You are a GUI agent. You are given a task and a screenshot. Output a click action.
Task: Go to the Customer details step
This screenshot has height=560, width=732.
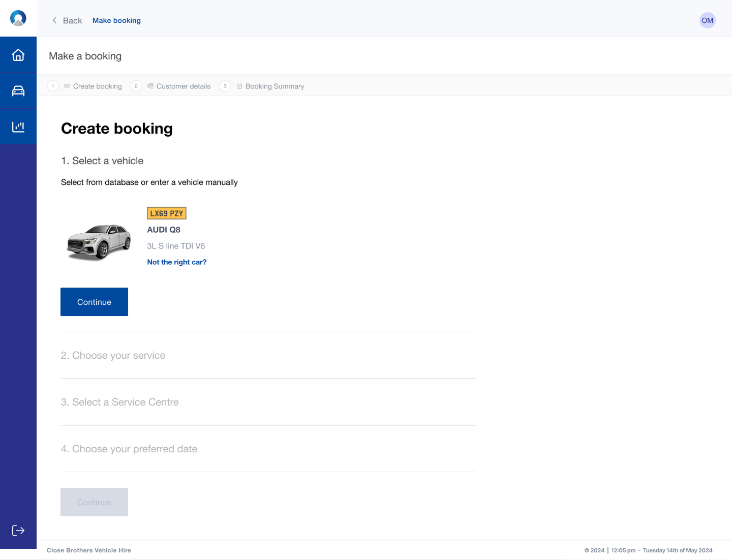click(183, 86)
